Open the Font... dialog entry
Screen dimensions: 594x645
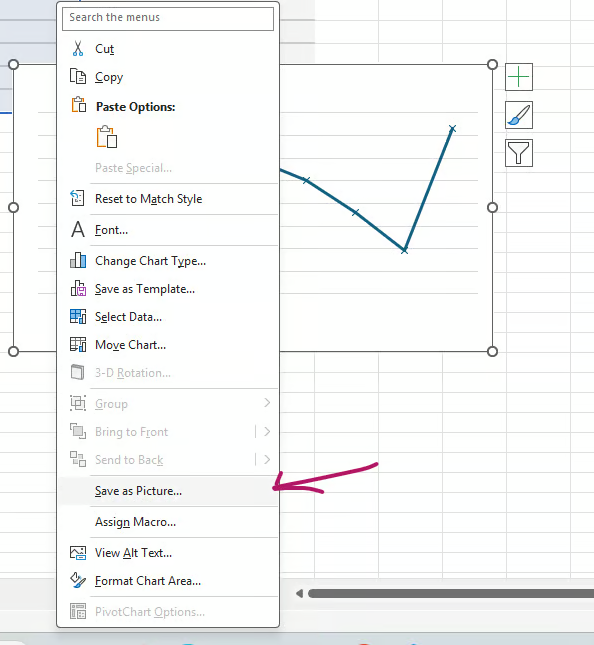(168, 230)
